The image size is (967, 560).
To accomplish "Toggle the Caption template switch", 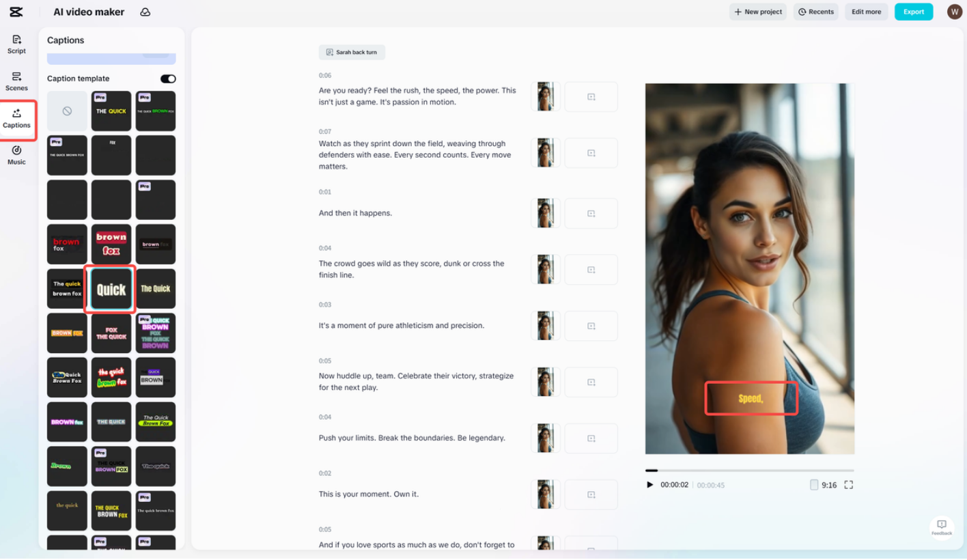I will (168, 79).
